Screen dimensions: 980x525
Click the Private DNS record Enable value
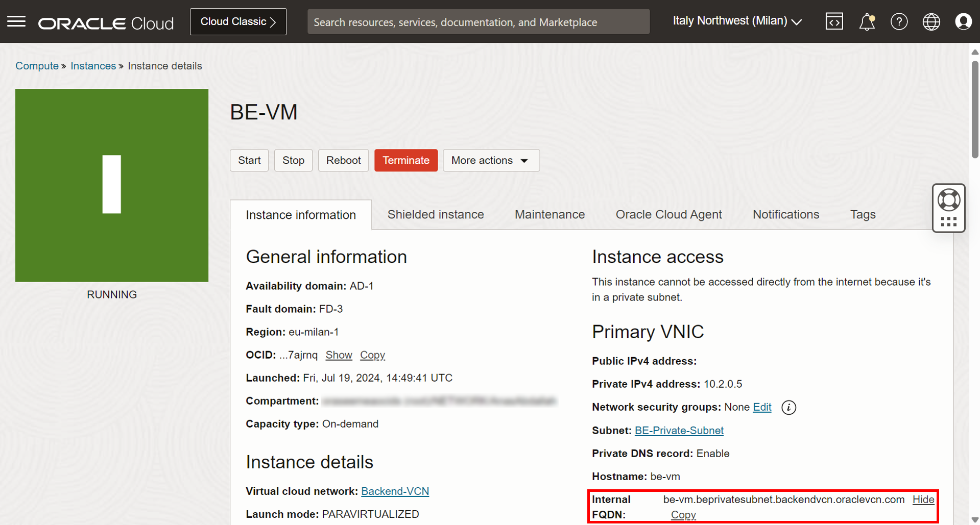click(x=713, y=453)
